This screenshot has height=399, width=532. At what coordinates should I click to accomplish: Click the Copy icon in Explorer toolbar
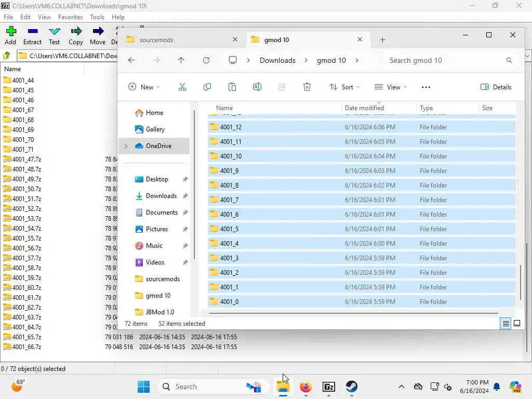207,87
